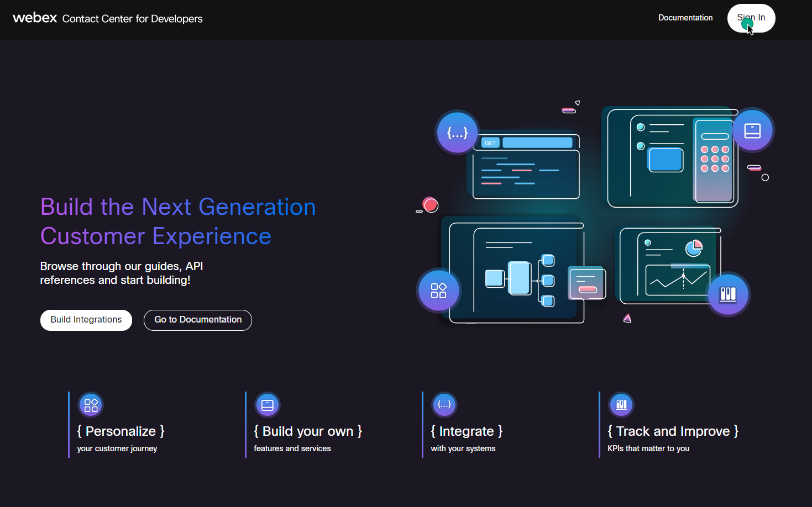This screenshot has height=507, width=812.
Task: Click the Contact Center for Developers title
Action: click(132, 19)
